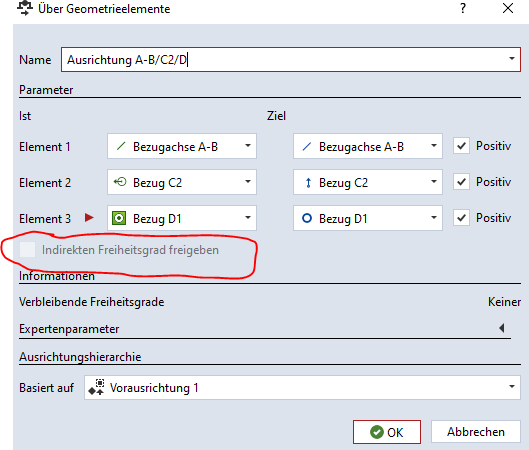
Task: Click the Vorausrichtung 1 alignment icon
Action: (x=96, y=387)
